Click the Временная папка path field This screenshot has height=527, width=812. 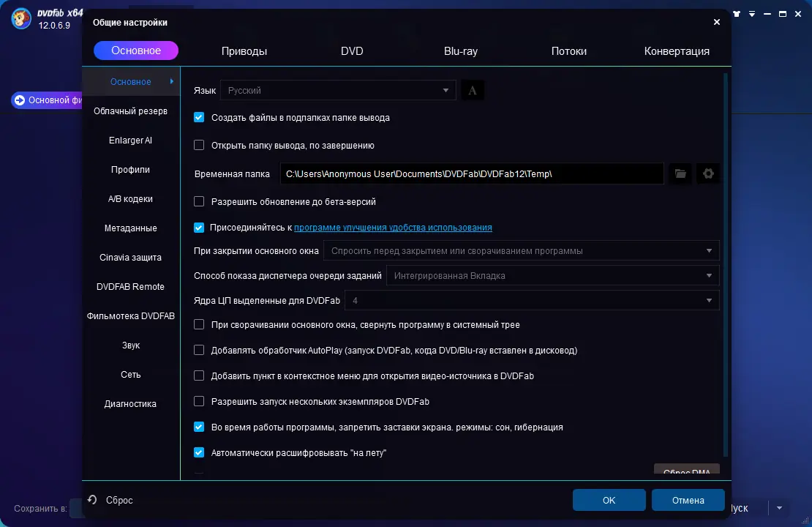coord(472,173)
